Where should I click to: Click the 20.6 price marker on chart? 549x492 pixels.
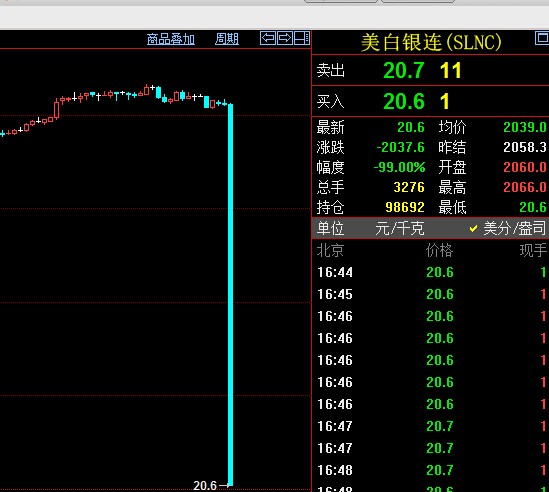(x=205, y=485)
